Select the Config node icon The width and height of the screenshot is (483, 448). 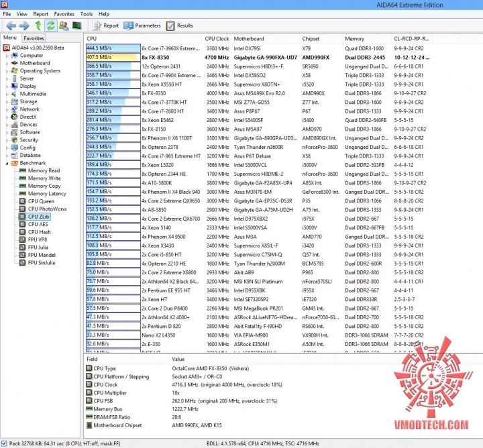(x=15, y=148)
